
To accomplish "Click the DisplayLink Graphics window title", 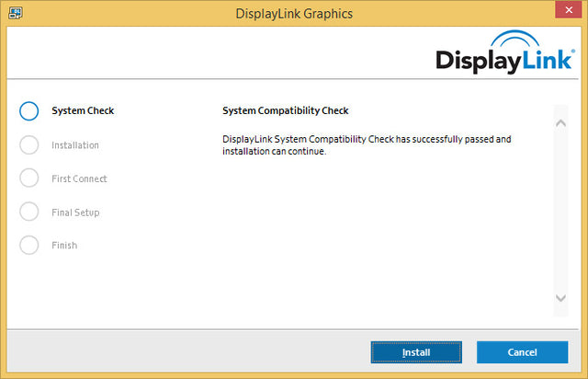I will pos(294,14).
